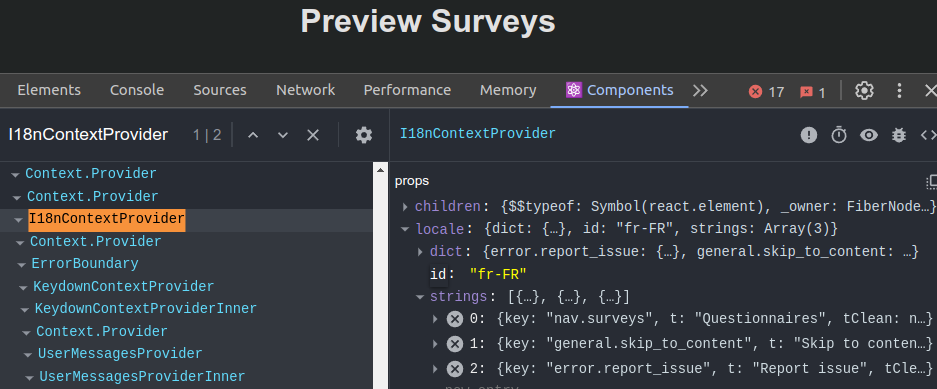The width and height of the screenshot is (937, 389).
Task: Collapse the I18nContextProvider tree node
Action: tap(19, 220)
